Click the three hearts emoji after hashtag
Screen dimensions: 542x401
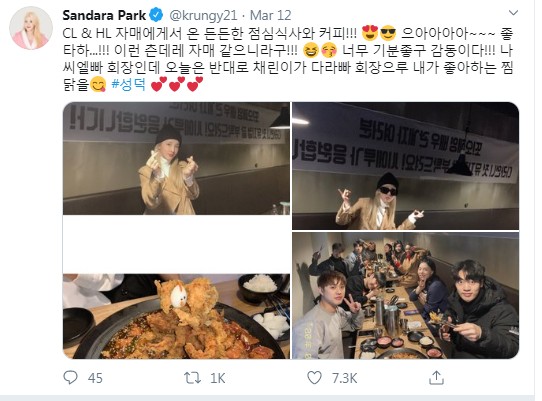click(x=177, y=84)
